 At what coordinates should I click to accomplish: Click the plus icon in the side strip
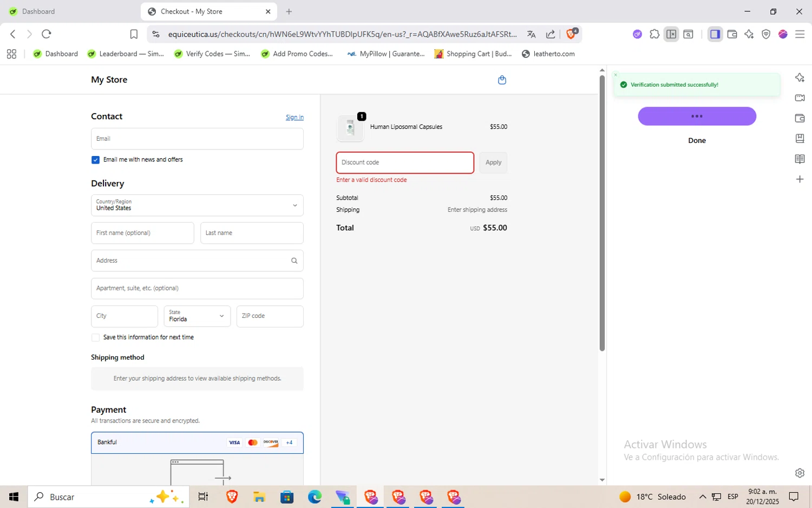800,179
